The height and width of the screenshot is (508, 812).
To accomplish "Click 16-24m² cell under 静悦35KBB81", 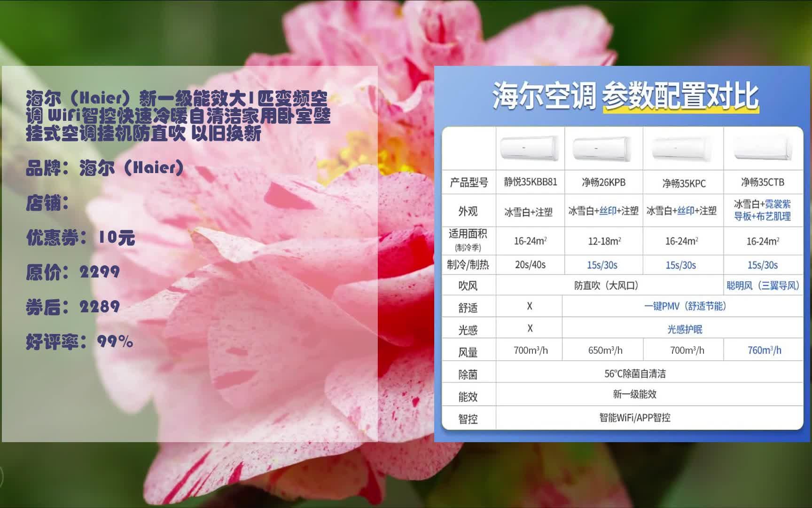I will tap(530, 241).
